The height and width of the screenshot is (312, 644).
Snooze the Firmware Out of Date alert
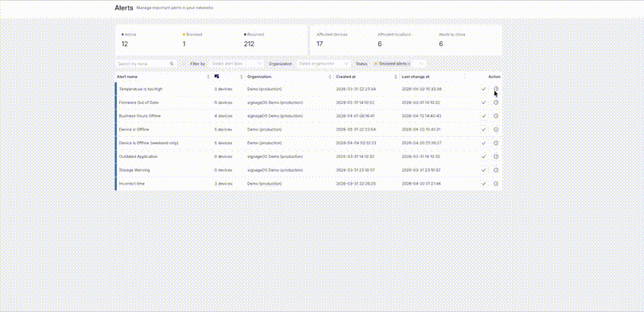point(496,102)
